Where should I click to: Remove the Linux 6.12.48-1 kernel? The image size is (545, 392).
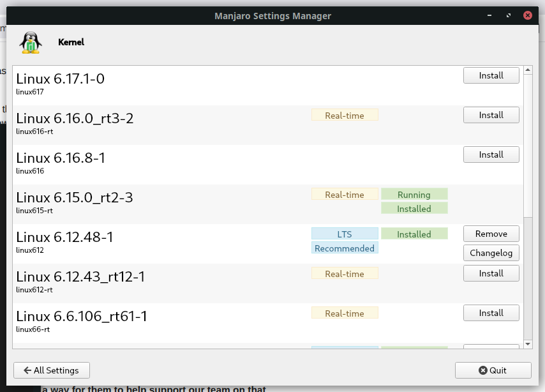(491, 234)
